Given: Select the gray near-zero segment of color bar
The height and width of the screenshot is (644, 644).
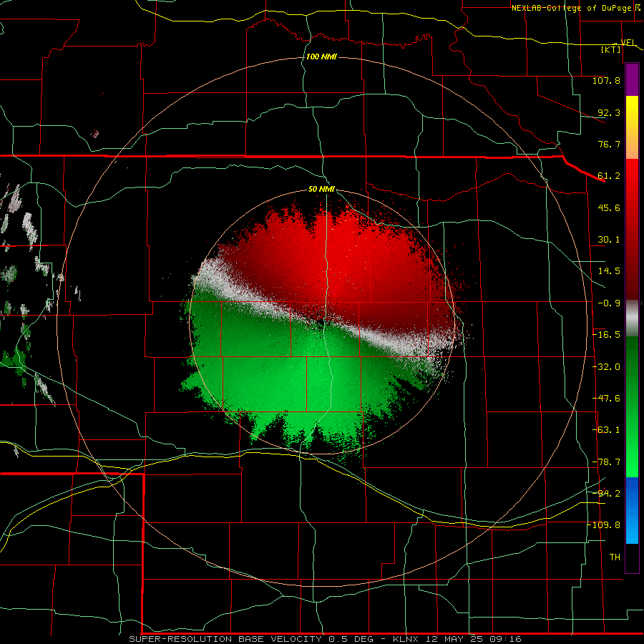Looking at the screenshot, I should pos(632,318).
